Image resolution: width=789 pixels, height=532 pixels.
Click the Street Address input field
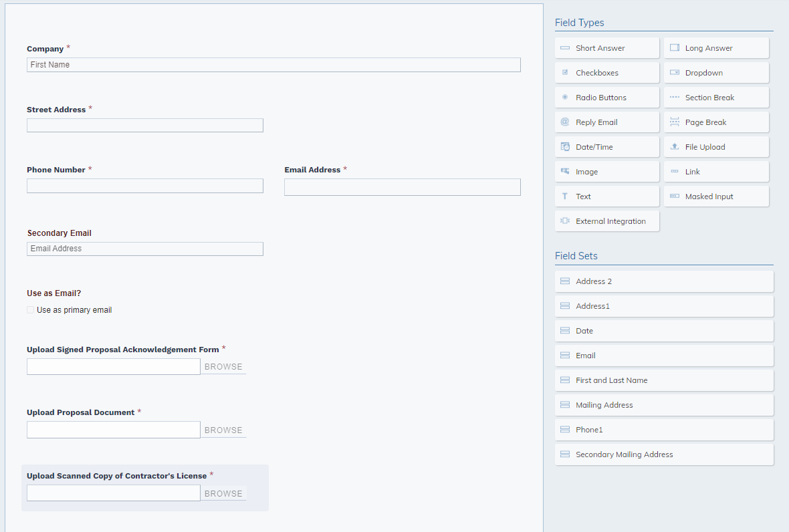click(145, 125)
